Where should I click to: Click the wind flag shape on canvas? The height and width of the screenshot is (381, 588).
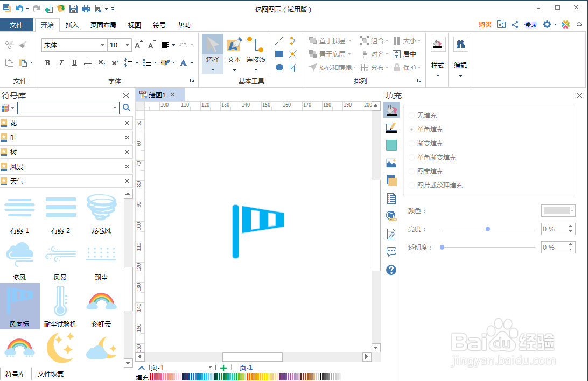[x=258, y=231]
